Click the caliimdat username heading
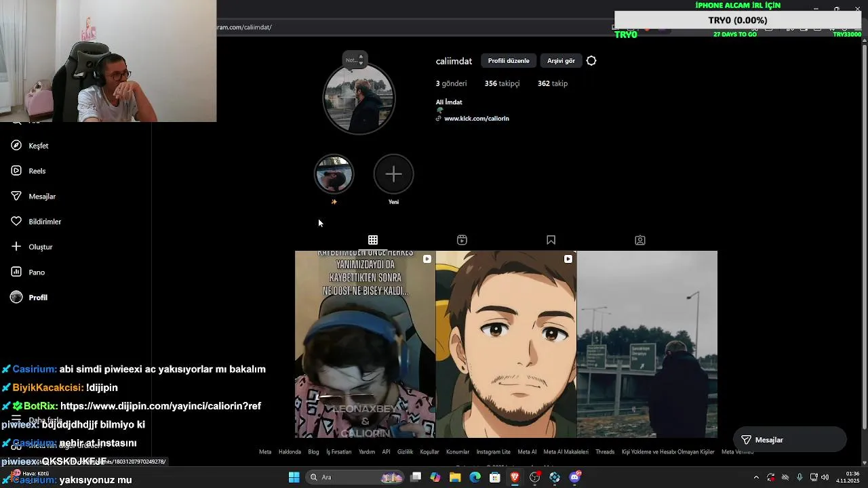Screen dimensions: 868x488 (454, 61)
